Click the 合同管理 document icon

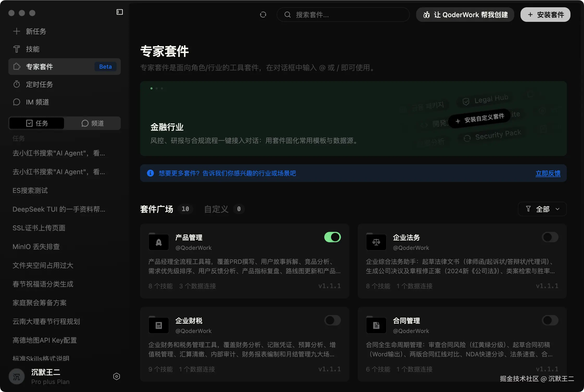(x=376, y=325)
